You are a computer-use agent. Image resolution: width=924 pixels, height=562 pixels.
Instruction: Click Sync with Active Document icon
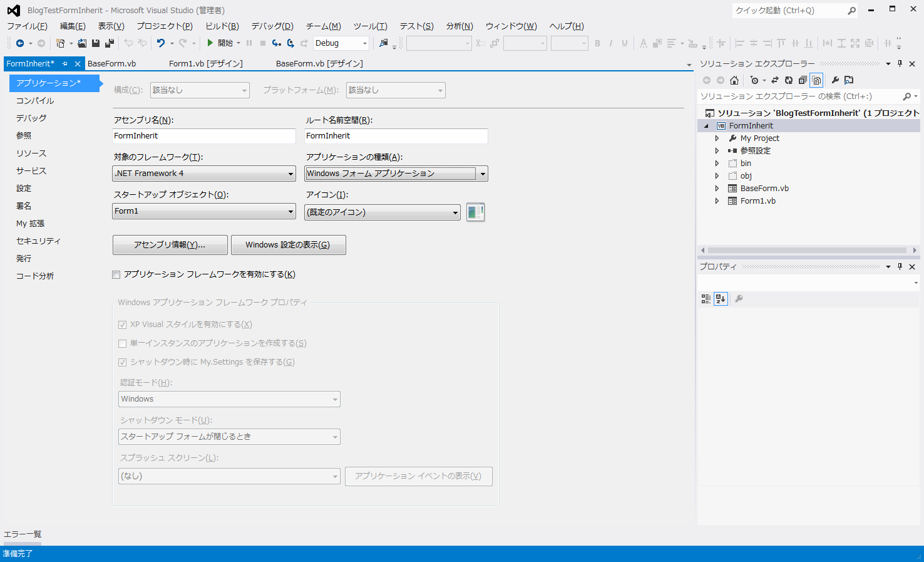point(775,80)
